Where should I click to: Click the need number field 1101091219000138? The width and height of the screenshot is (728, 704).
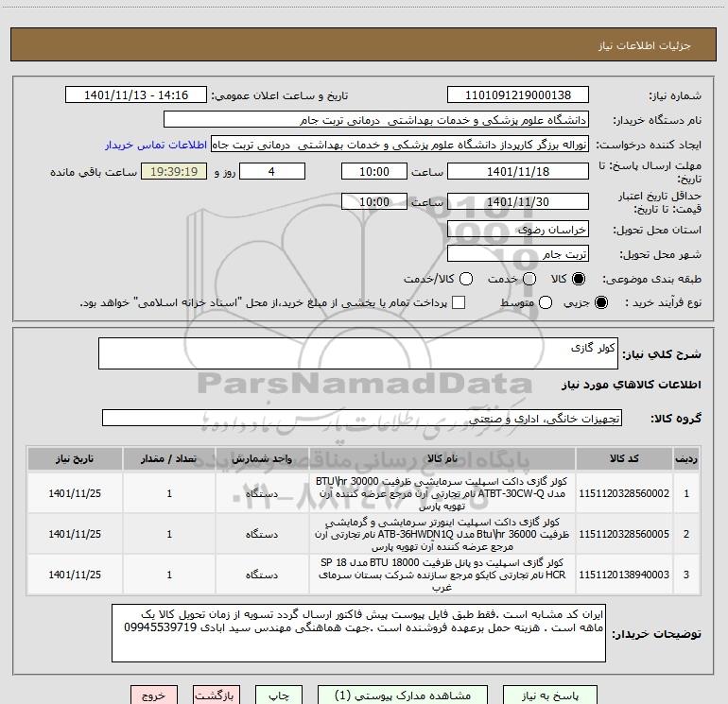[x=518, y=95]
